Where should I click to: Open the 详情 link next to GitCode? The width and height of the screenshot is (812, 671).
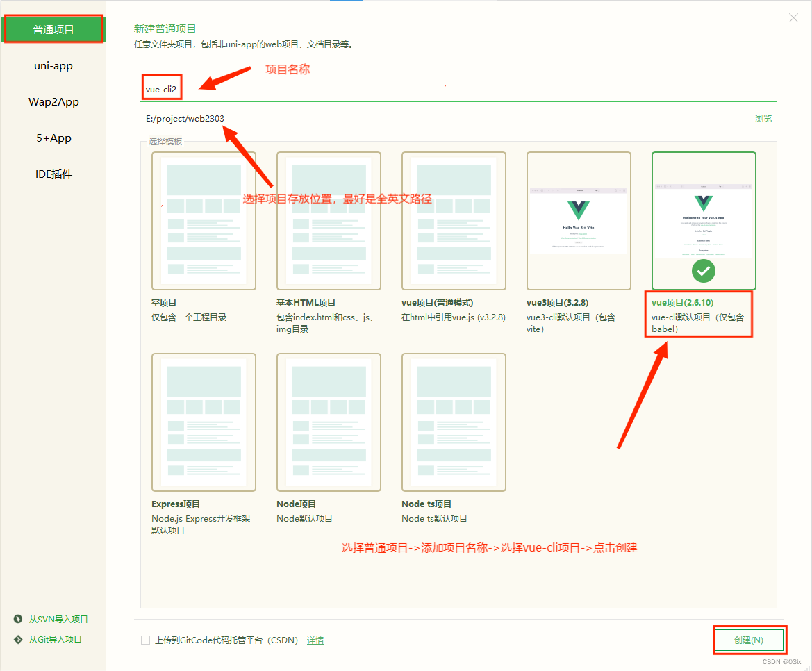315,640
